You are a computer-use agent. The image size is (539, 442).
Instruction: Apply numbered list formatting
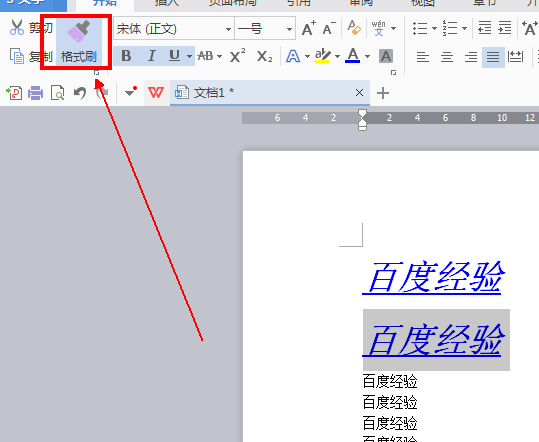coord(450,28)
